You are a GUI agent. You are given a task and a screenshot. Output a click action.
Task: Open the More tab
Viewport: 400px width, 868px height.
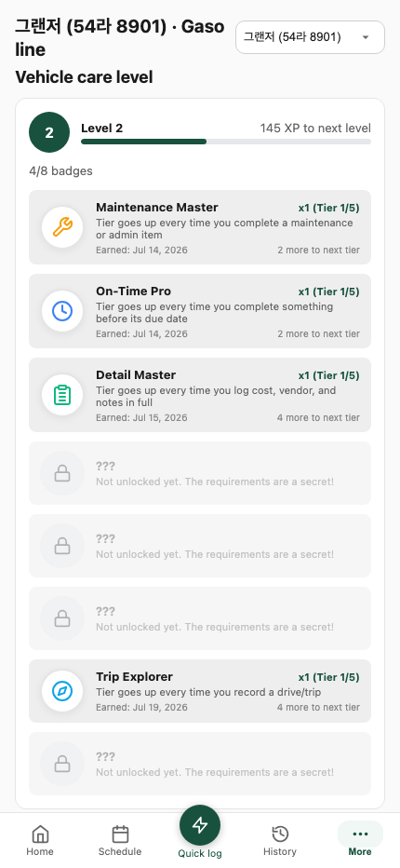[360, 840]
